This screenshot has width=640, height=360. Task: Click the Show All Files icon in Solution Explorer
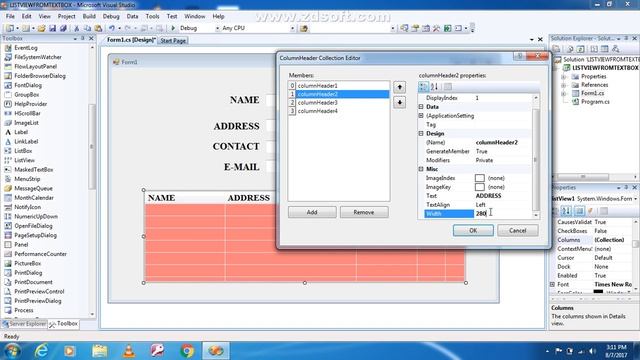[x=570, y=49]
